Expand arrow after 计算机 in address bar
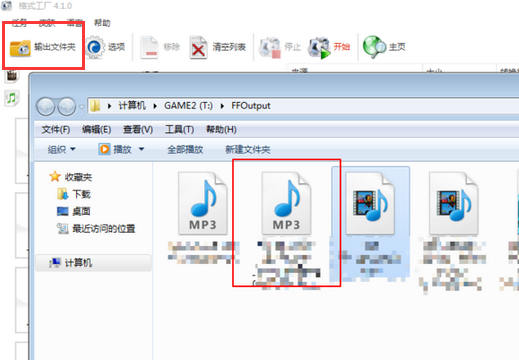 pos(155,106)
